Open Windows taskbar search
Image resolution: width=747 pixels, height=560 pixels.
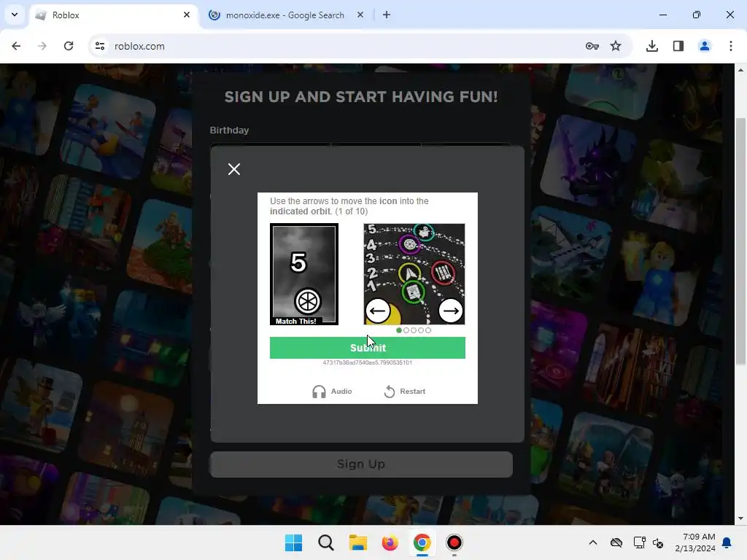pos(326,542)
